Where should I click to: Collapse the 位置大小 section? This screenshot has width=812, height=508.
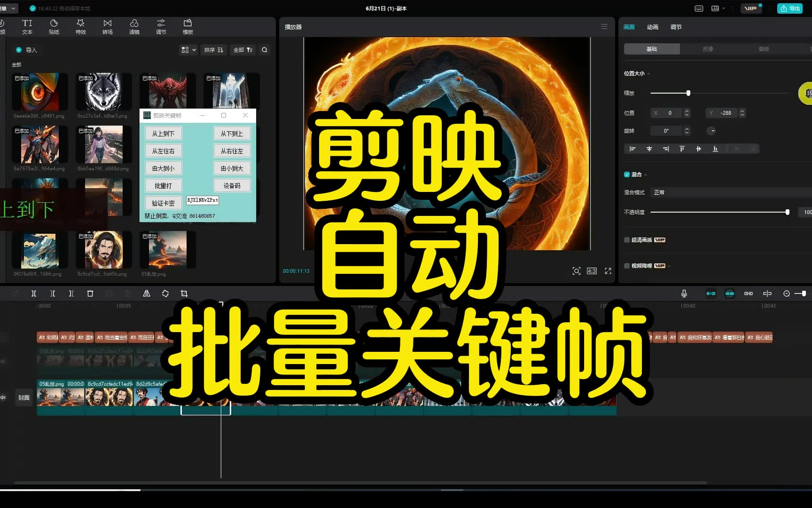[648, 74]
